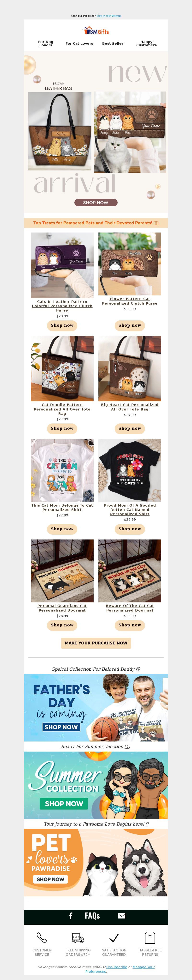This screenshot has height=980, width=192.
Task: Open View in Your Browser link
Action: [x=109, y=16]
